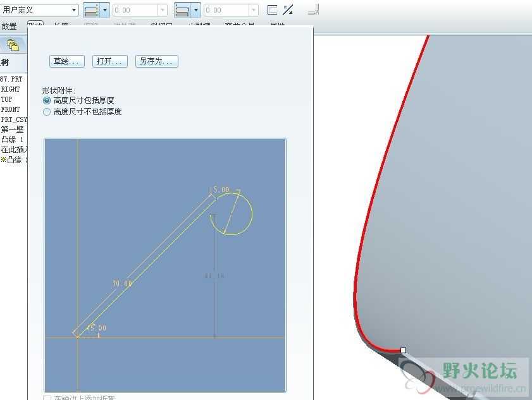This screenshot has height=400, width=532.
Task: Click the second flange end offset icon
Action: [x=182, y=10]
